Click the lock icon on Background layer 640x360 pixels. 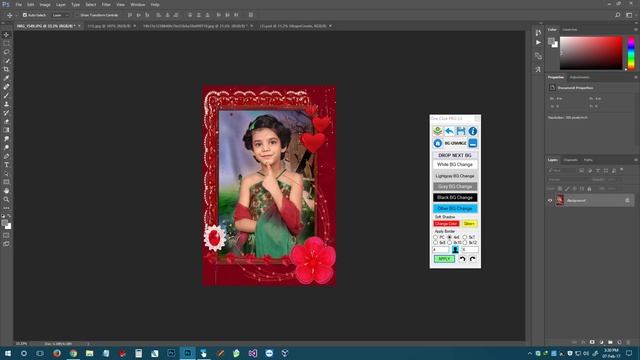[627, 200]
